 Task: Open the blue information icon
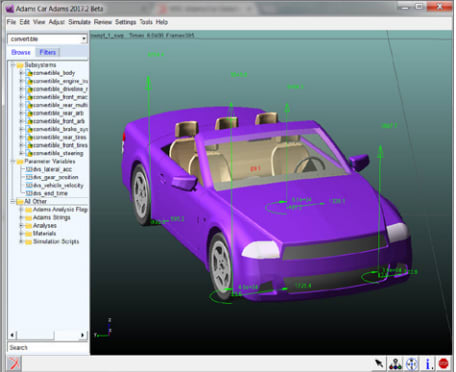point(428,364)
